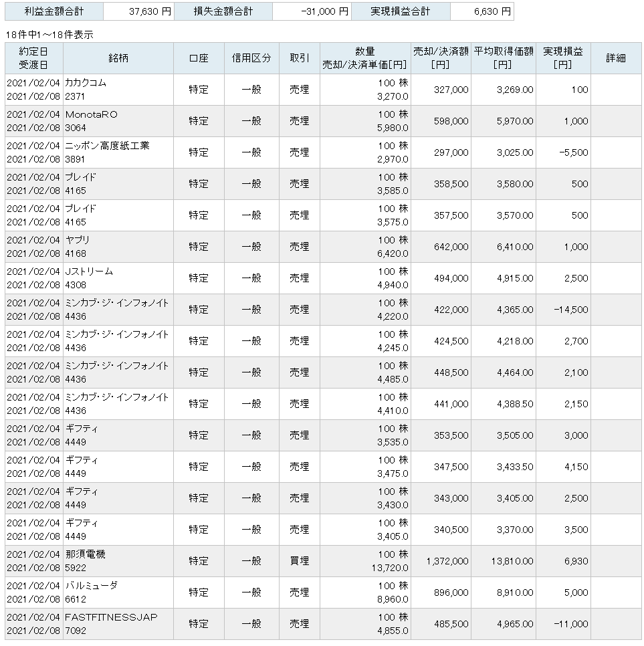Click the 実現損益合計 label
644x646 pixels.
coord(400,11)
